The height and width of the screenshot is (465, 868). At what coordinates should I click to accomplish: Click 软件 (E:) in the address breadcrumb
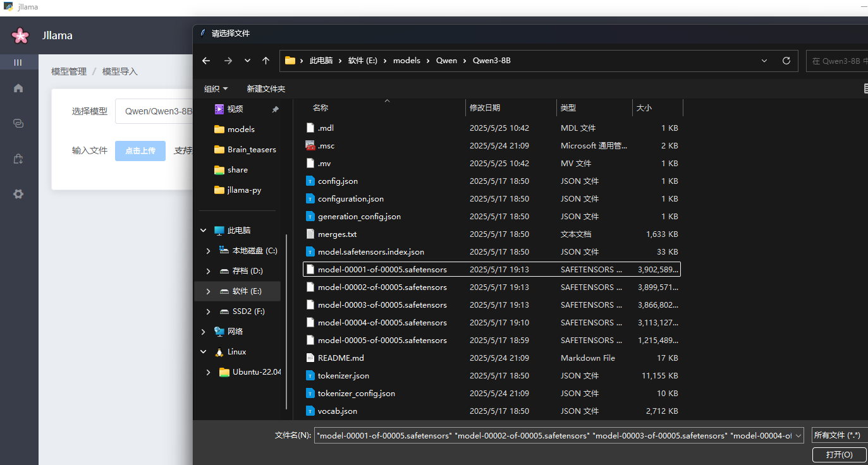click(362, 61)
